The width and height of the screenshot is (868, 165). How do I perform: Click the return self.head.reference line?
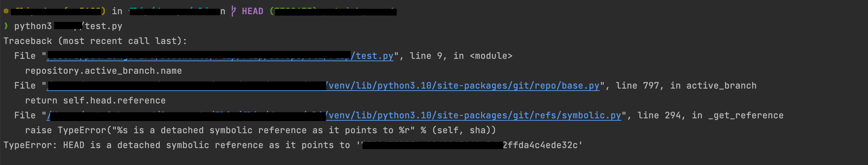95,100
